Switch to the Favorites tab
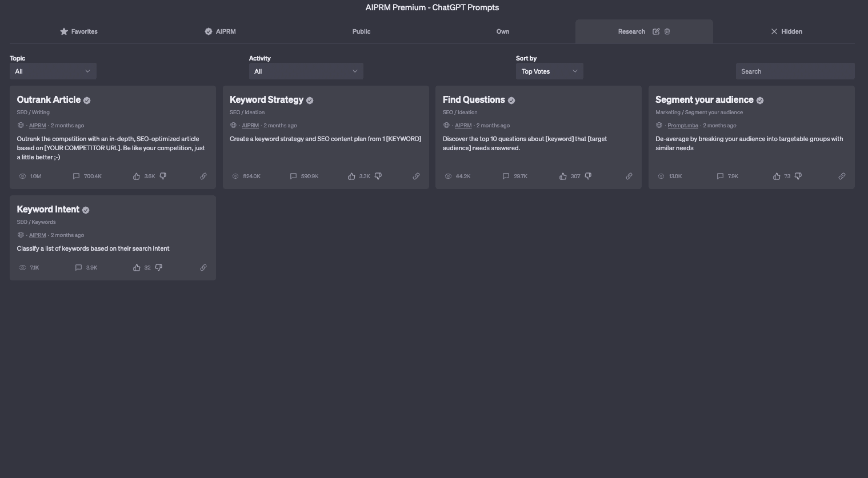This screenshot has height=478, width=868. (79, 31)
